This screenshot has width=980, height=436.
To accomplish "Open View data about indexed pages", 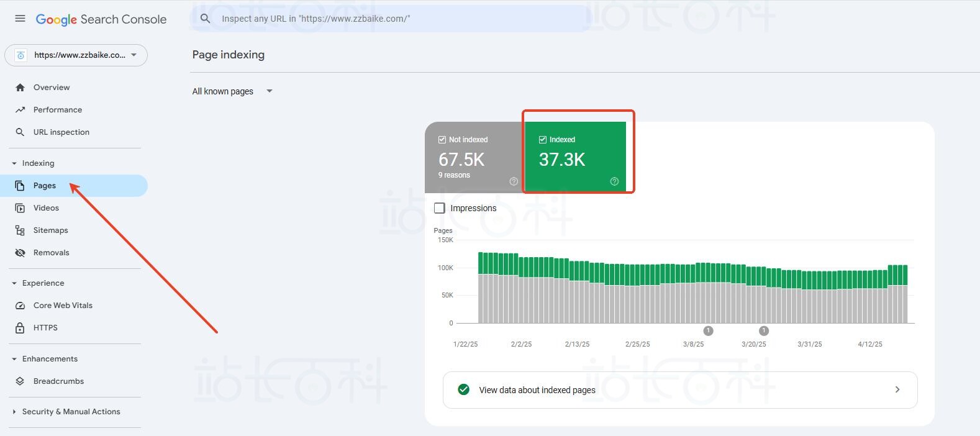I will click(x=679, y=390).
